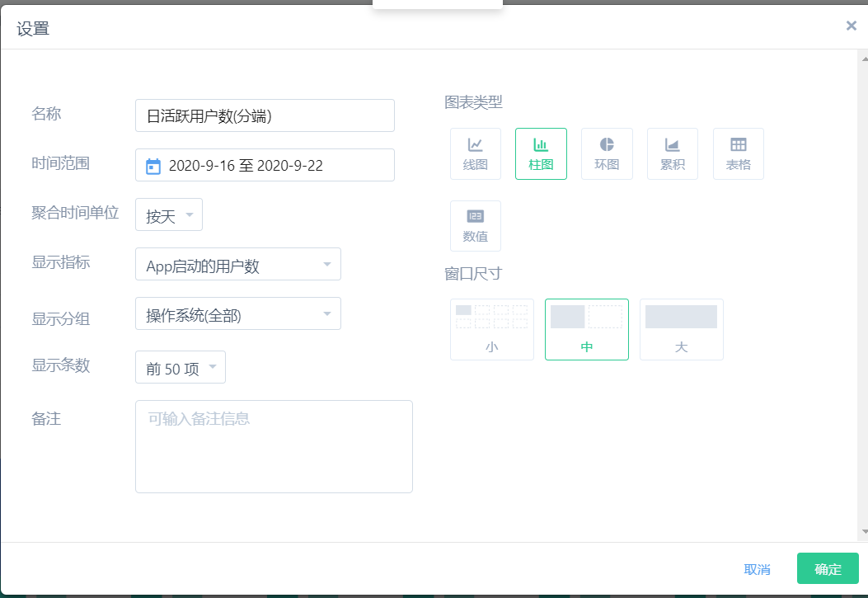Image resolution: width=868 pixels, height=598 pixels.
Task: Click the 聚合时间单位 label
Action: pyautogui.click(x=75, y=213)
